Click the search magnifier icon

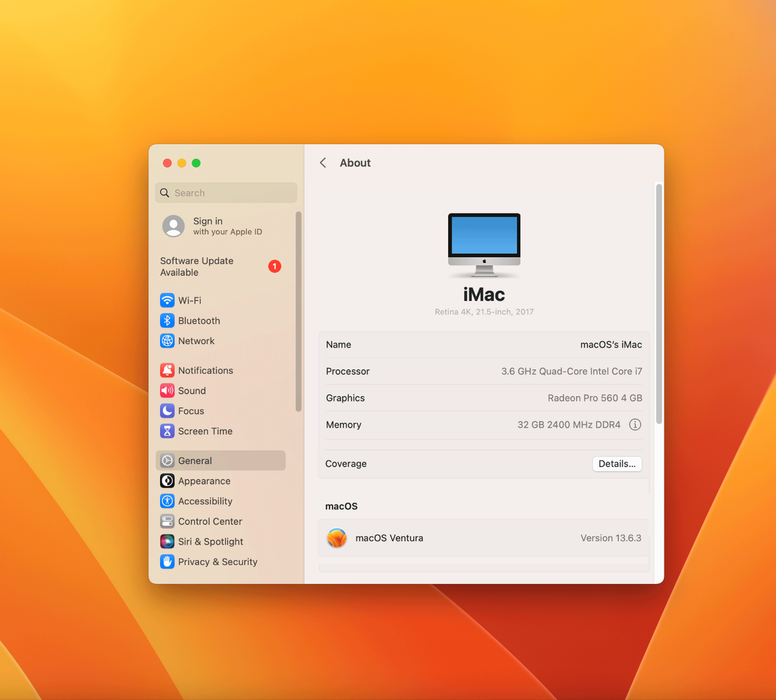tap(165, 193)
